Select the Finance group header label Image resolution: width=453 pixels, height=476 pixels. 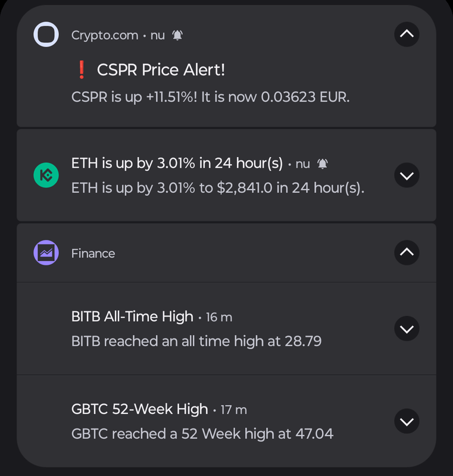pos(93,253)
